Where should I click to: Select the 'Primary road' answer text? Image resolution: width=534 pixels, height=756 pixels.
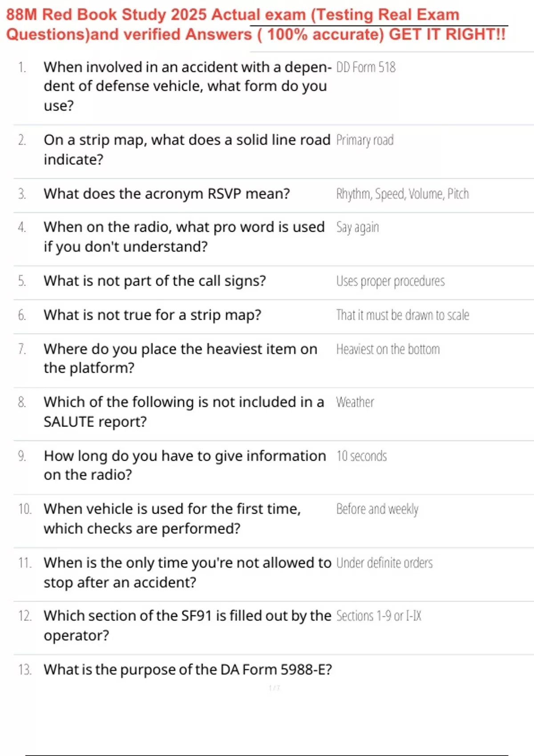point(365,140)
